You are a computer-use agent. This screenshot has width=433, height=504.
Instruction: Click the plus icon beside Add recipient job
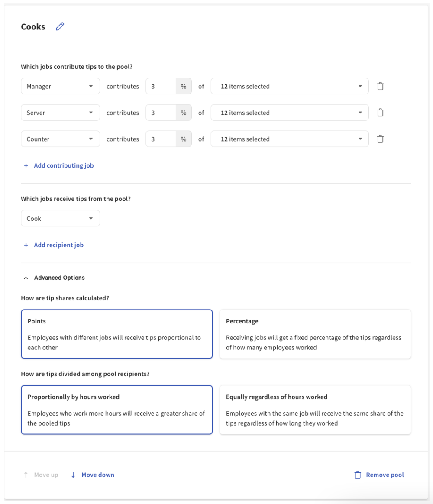point(26,245)
